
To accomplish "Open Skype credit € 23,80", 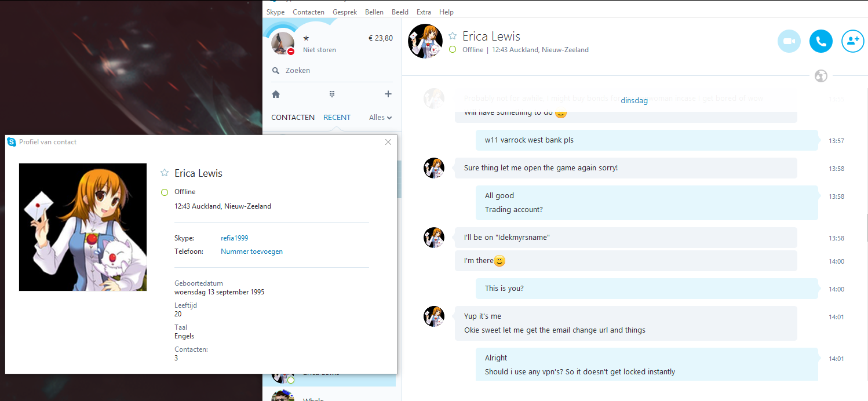I will 381,38.
